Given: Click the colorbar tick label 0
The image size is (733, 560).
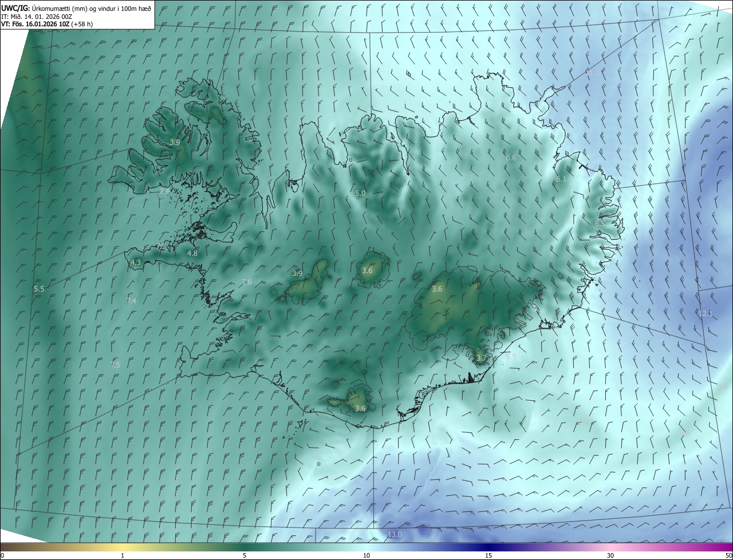Looking at the screenshot, I should coord(2,555).
